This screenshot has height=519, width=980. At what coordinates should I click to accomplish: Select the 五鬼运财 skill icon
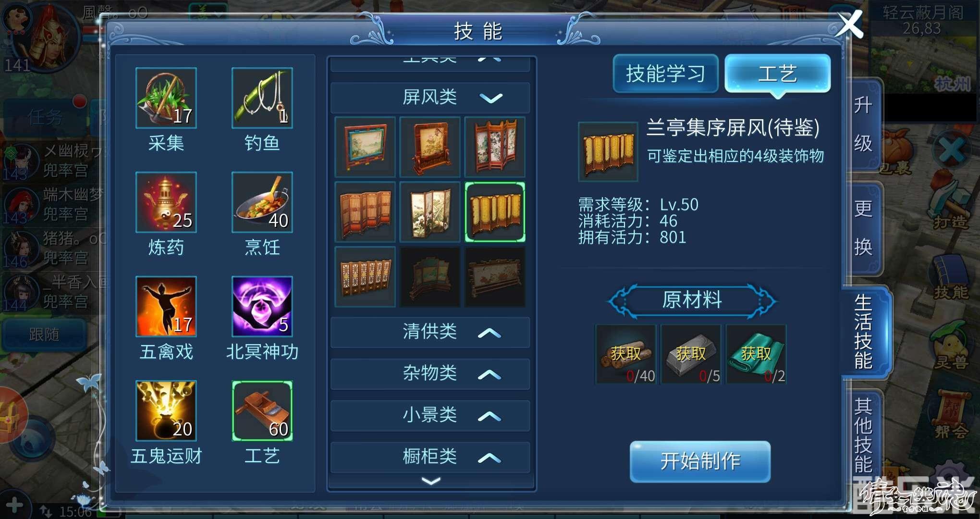point(166,411)
